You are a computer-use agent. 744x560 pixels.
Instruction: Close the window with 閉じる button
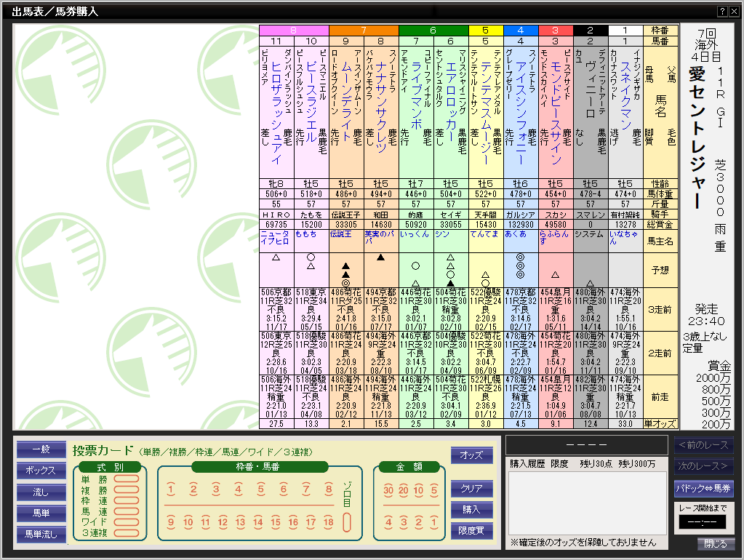click(716, 544)
